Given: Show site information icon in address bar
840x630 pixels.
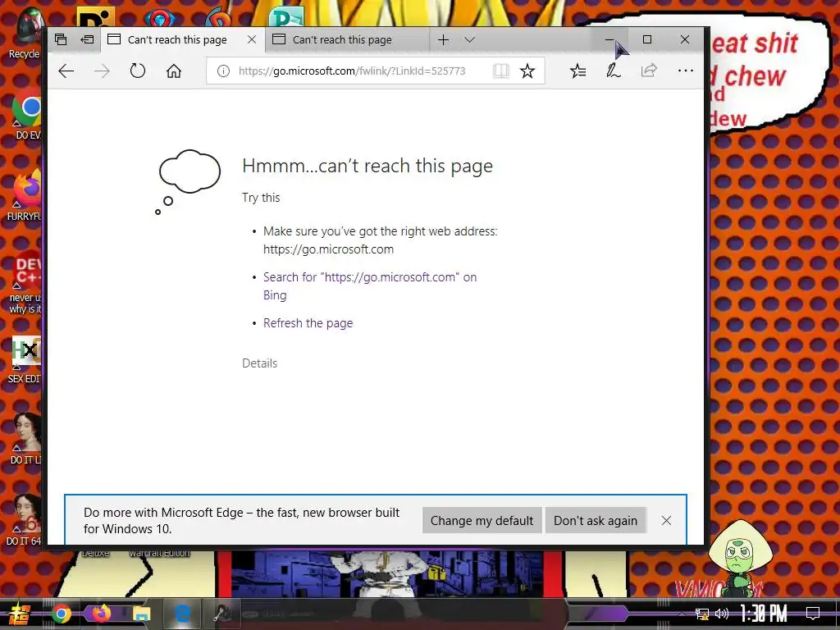Looking at the screenshot, I should [x=223, y=71].
